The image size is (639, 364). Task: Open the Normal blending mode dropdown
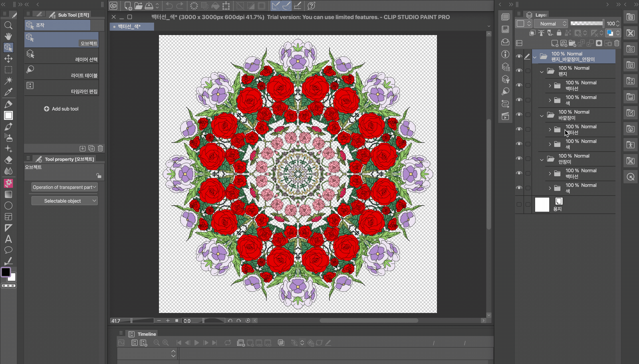coord(550,24)
